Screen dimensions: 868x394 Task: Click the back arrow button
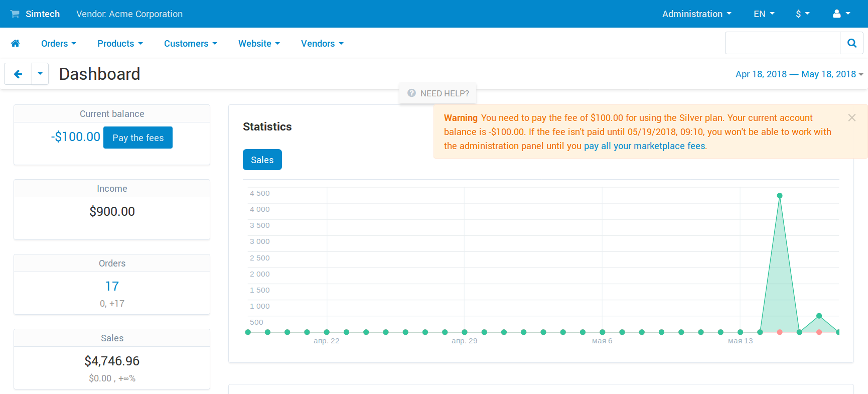tap(18, 74)
